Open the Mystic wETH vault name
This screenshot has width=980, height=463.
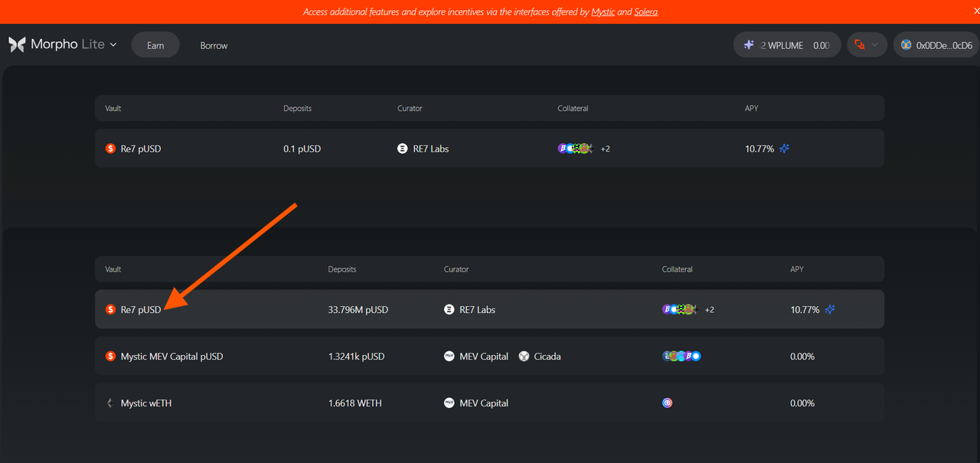(146, 403)
